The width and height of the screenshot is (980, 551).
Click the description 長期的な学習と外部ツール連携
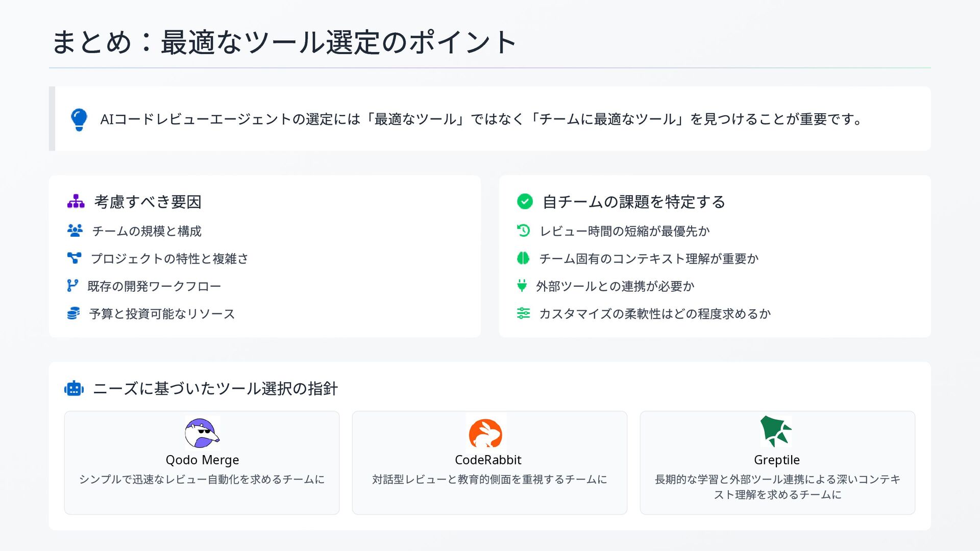(x=777, y=487)
